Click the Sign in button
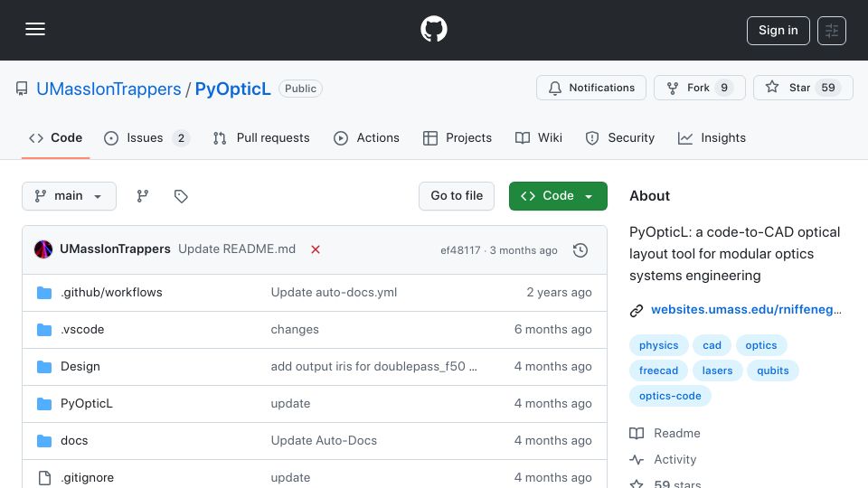The height and width of the screenshot is (488, 868). click(778, 31)
